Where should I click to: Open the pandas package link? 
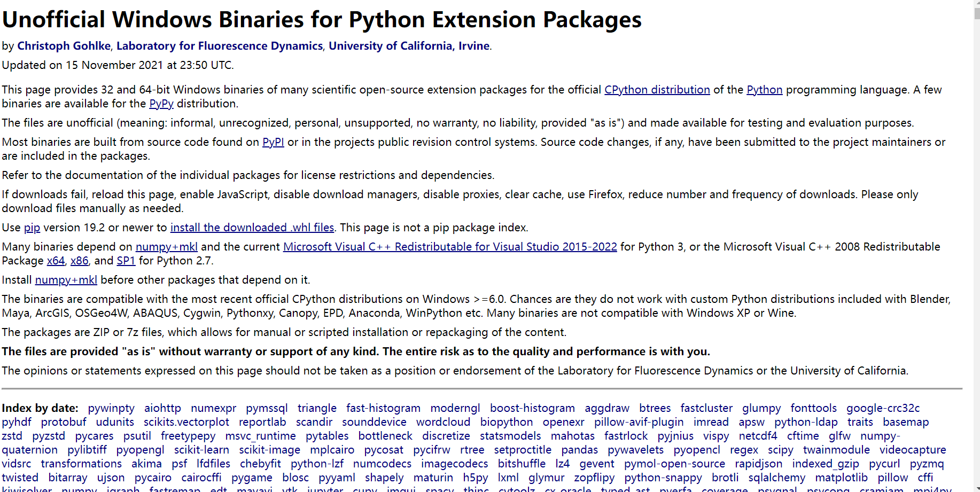pyautogui.click(x=579, y=450)
